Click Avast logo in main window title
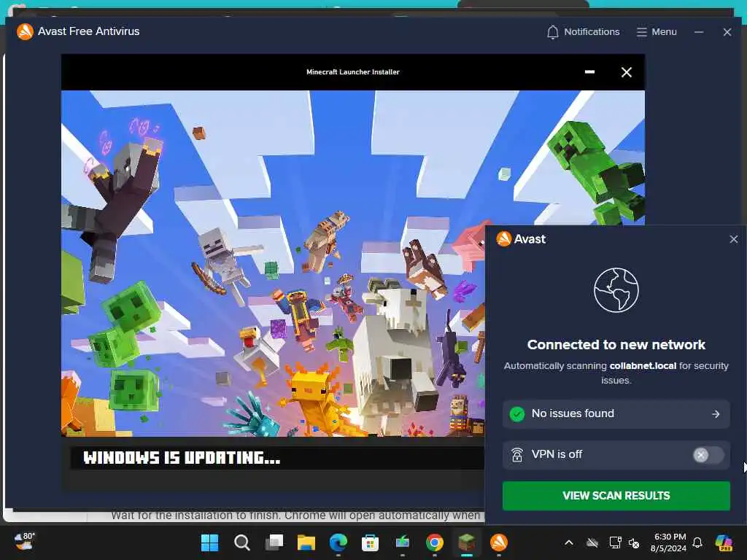747x560 pixels. [25, 32]
